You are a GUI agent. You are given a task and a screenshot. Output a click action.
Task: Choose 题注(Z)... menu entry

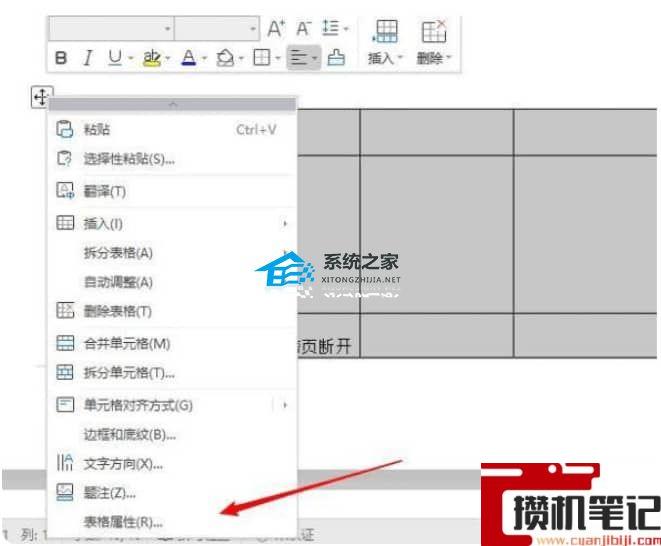pyautogui.click(x=173, y=492)
